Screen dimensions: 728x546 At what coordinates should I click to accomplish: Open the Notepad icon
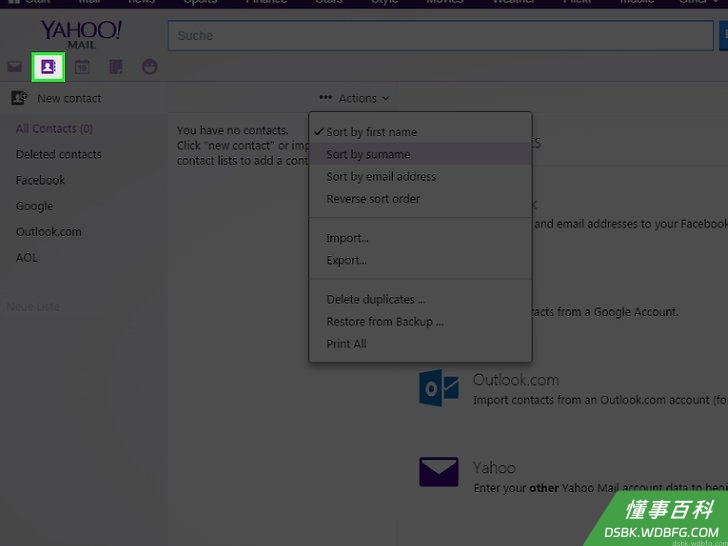(x=116, y=67)
